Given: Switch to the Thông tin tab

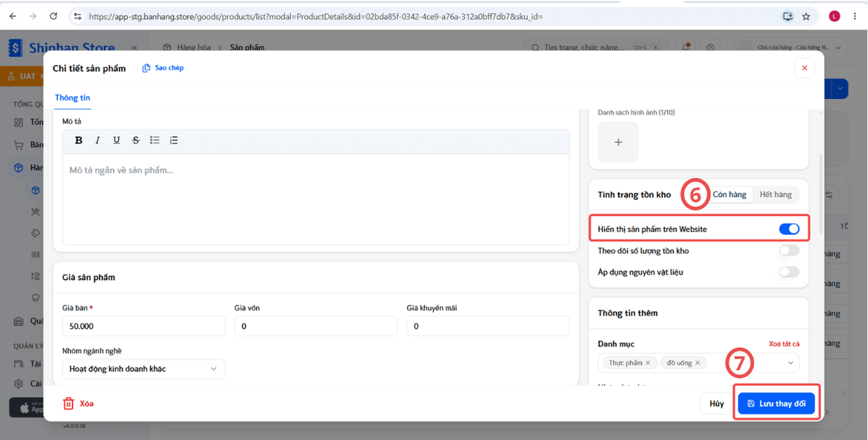Looking at the screenshot, I should pos(73,98).
